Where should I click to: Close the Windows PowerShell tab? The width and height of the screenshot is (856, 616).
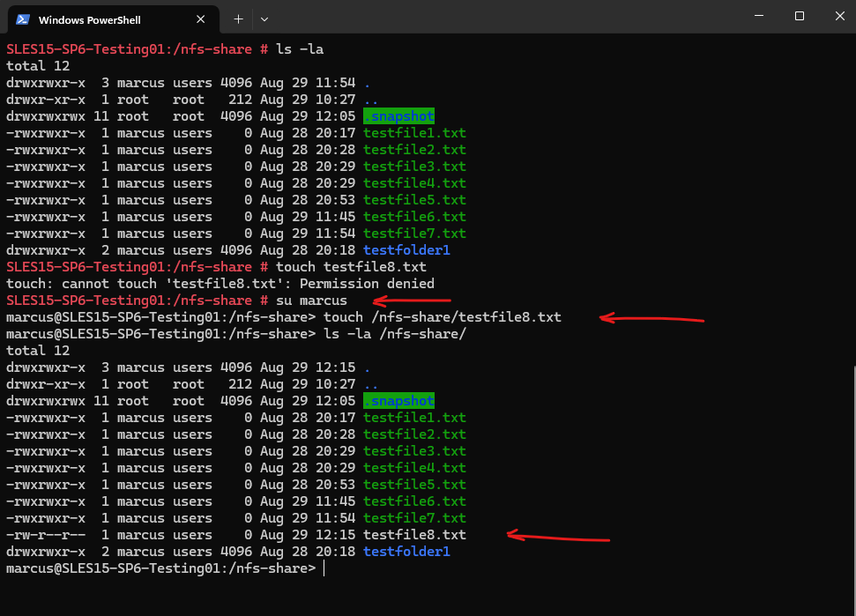(x=200, y=19)
